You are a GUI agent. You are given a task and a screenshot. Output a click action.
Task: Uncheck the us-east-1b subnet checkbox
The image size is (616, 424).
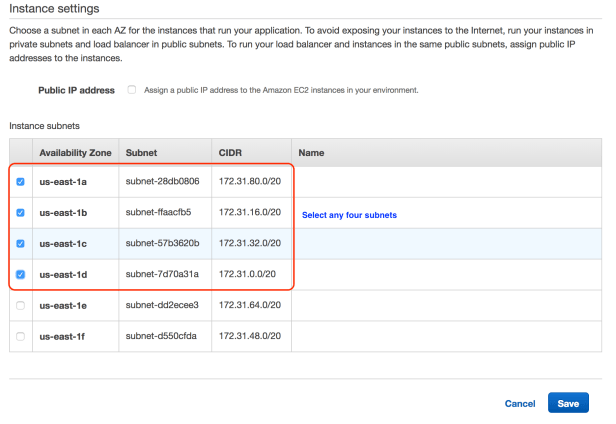20,213
